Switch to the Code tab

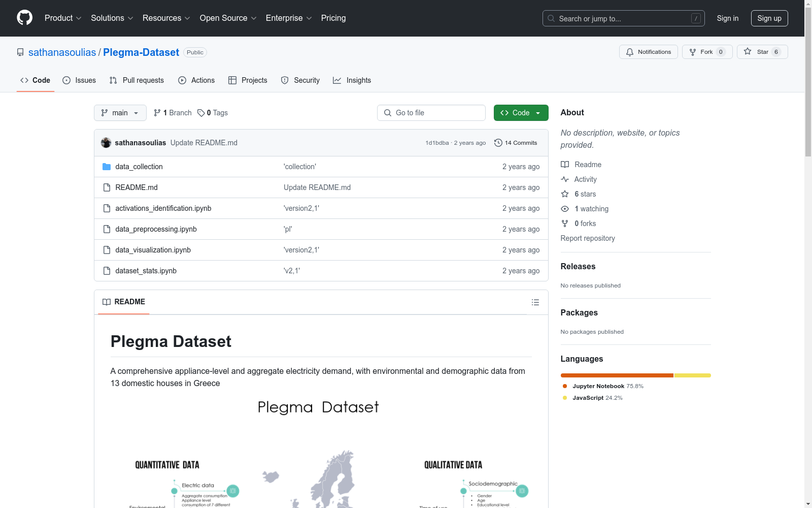point(36,80)
